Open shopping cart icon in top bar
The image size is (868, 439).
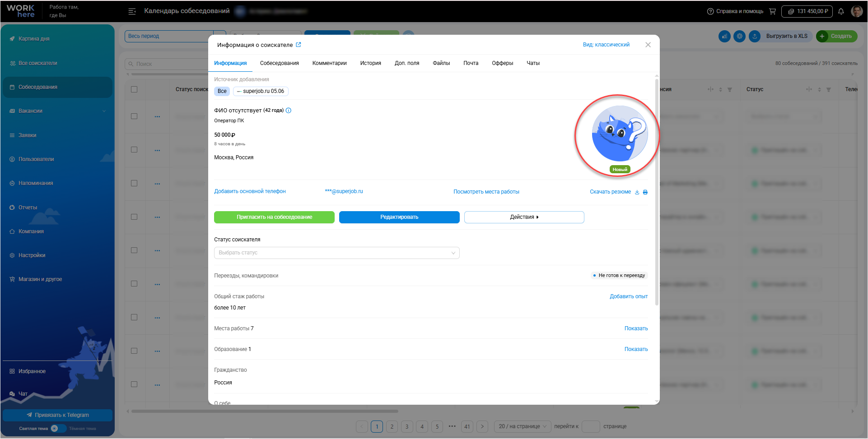[772, 11]
